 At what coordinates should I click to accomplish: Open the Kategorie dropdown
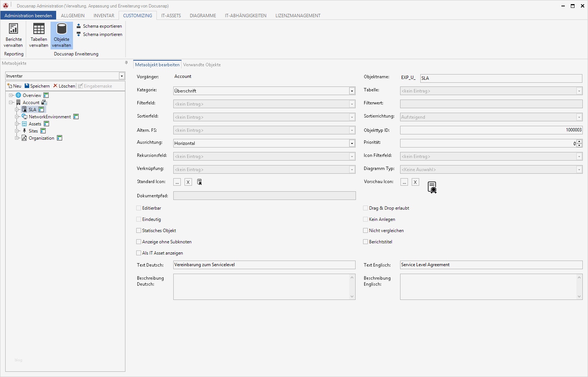[x=352, y=91]
